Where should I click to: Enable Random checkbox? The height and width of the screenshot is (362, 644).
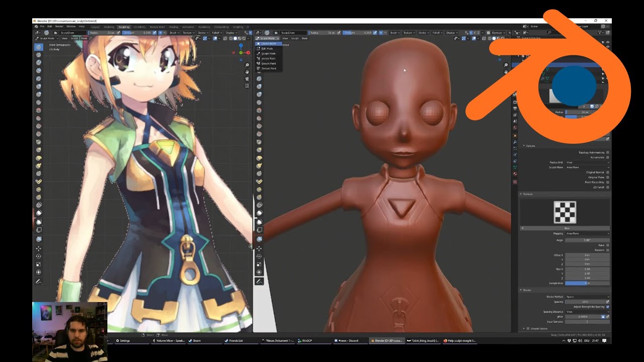tap(608, 250)
